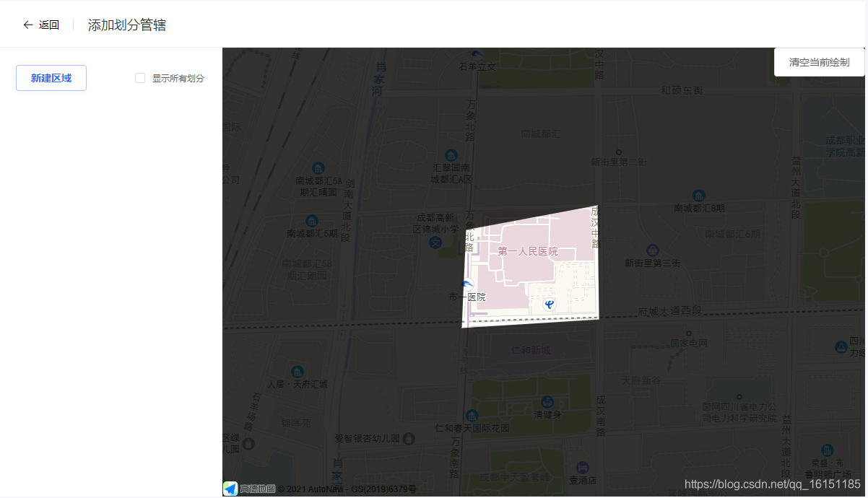Click the 石羊立交 interchange marker icon
This screenshot has width=868, height=498.
point(476,55)
